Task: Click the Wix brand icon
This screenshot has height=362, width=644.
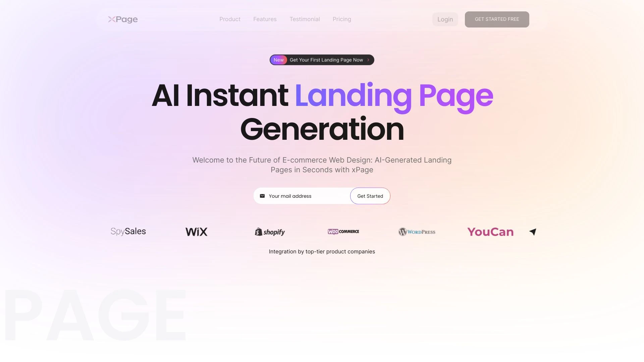Action: pos(196,232)
